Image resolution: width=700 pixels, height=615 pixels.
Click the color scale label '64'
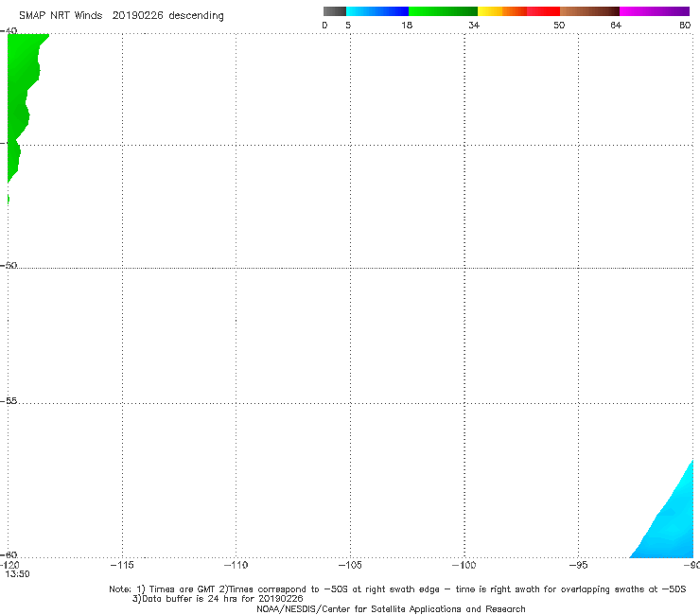click(616, 25)
